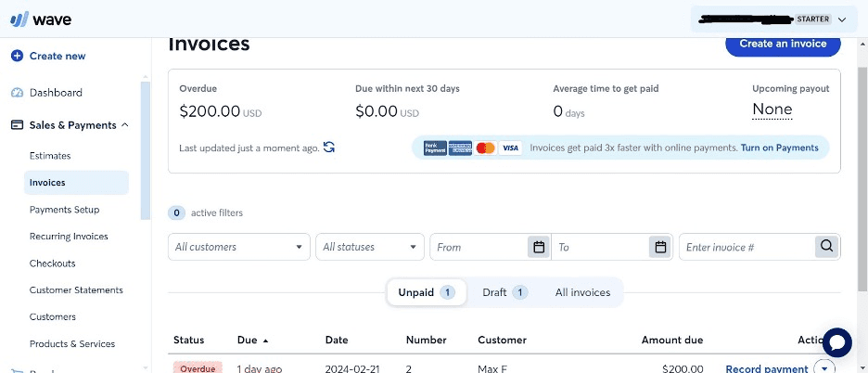Open the All customers dropdown
The image size is (868, 373).
pyautogui.click(x=238, y=247)
